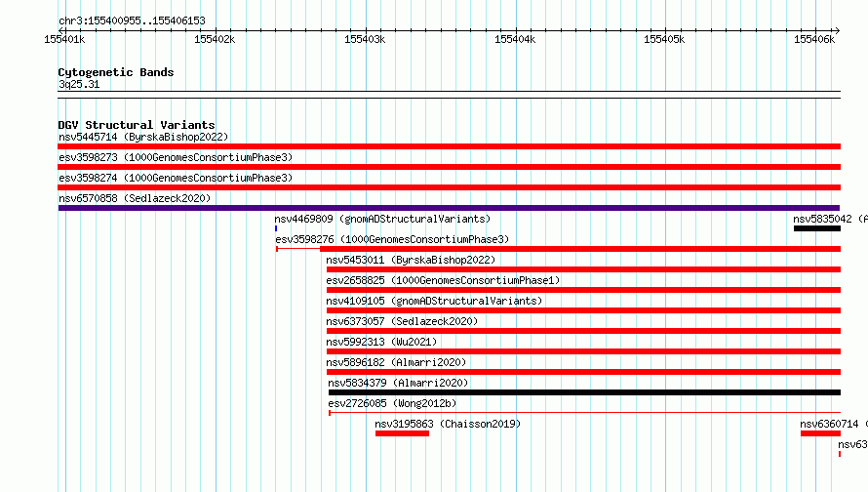Viewport: 868px width, 492px height.
Task: Select nsv3195863 (Chaisson2019) label
Action: point(448,424)
